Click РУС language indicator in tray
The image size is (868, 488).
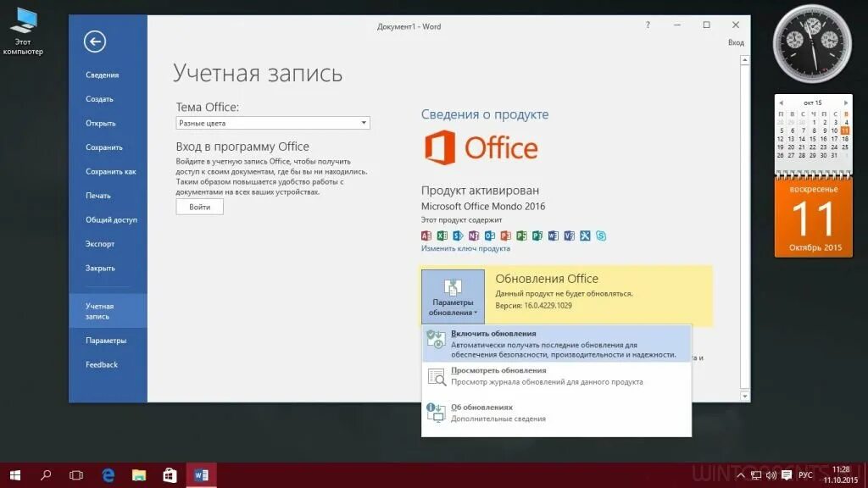[x=805, y=475]
